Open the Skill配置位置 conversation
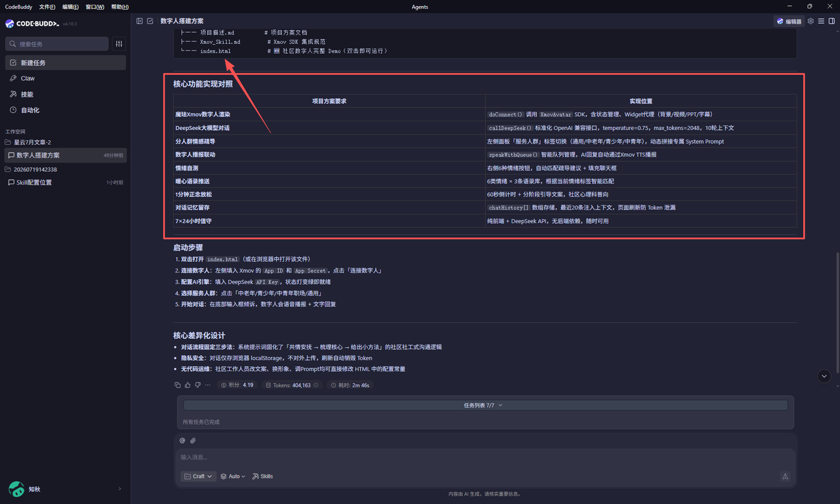The width and height of the screenshot is (840, 504). [66, 182]
